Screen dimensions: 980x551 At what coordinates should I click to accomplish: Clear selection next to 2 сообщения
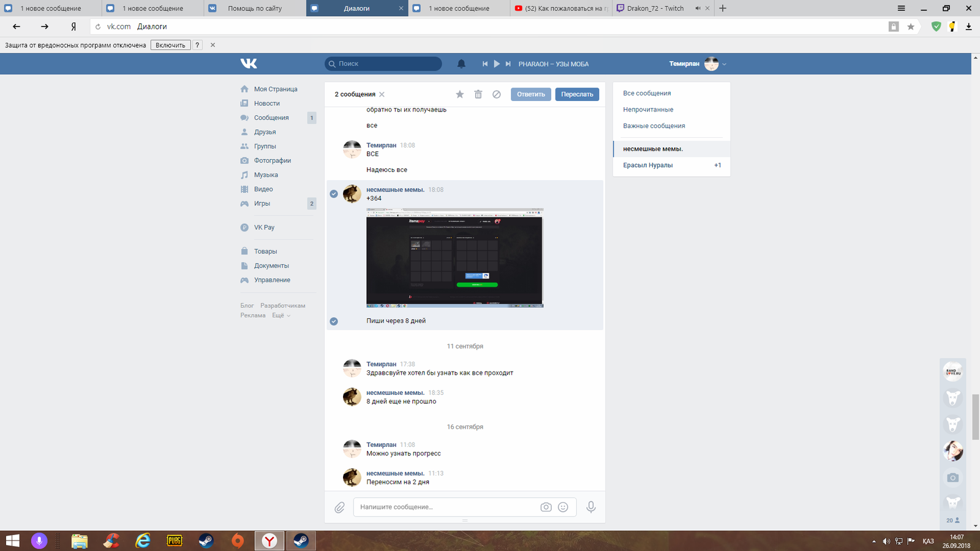click(x=382, y=94)
